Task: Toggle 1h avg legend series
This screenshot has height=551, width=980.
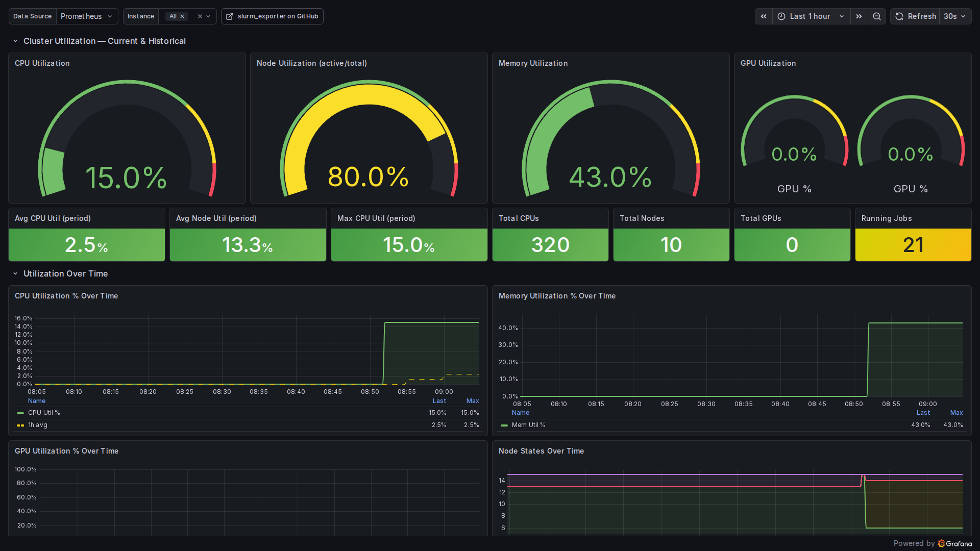Action: tap(38, 425)
